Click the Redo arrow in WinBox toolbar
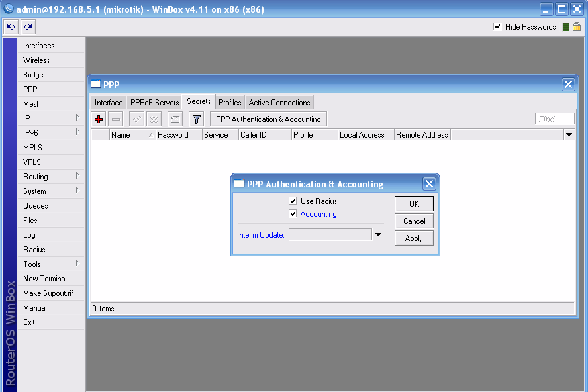Screen dimensions: 588x392 (28, 27)
